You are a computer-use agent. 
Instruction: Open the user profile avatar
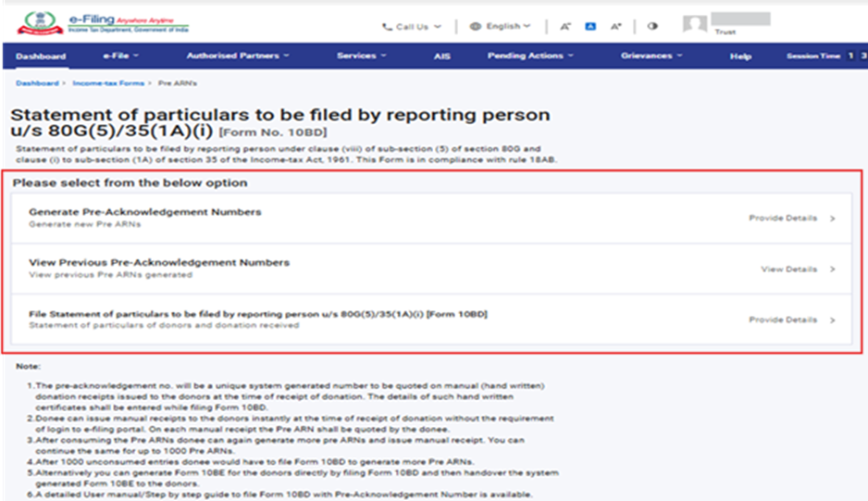(x=695, y=24)
